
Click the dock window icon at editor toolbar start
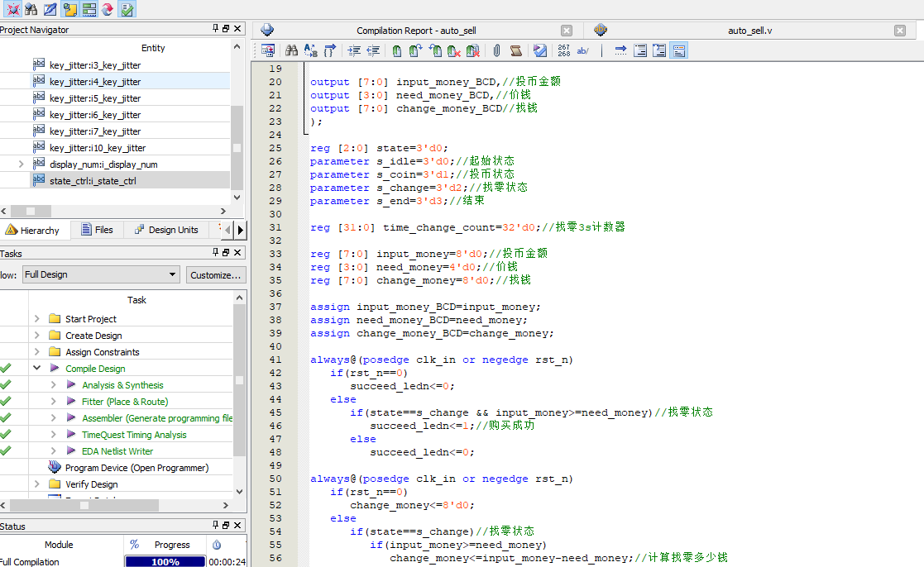click(267, 50)
